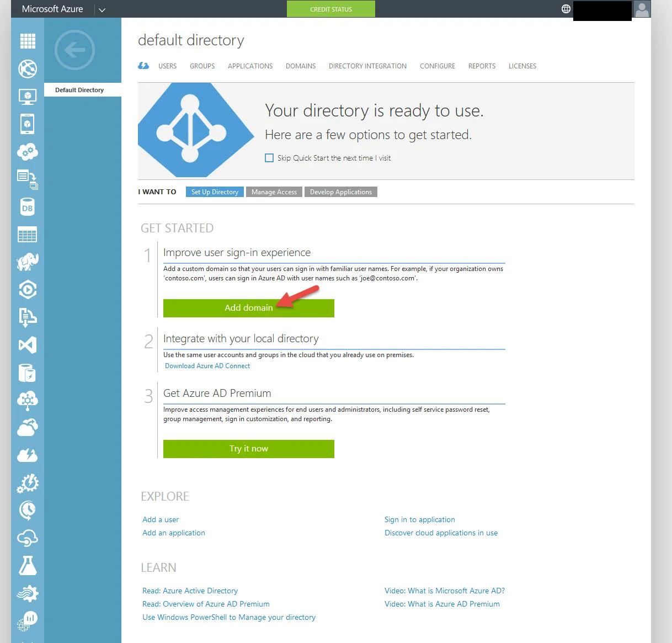672x643 pixels.
Task: Open CONFIGURE tab
Action: 438,66
